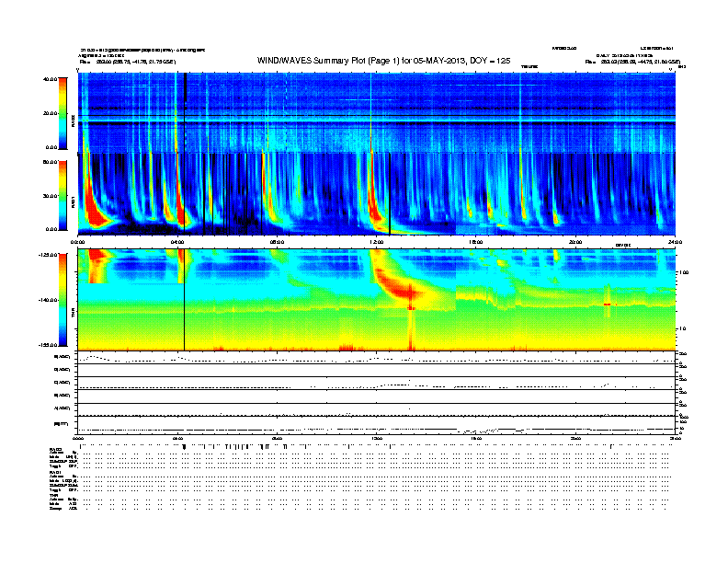Click 24:00 tick label under RAD1 spectrogram
Image resolution: width=728 pixels, height=563 pixels.
click(x=675, y=242)
